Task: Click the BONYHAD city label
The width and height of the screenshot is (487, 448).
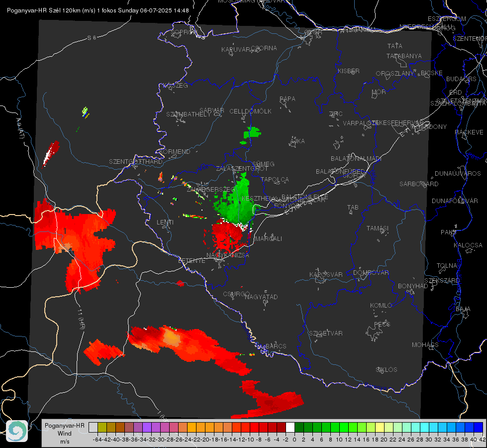Action: 413,286
